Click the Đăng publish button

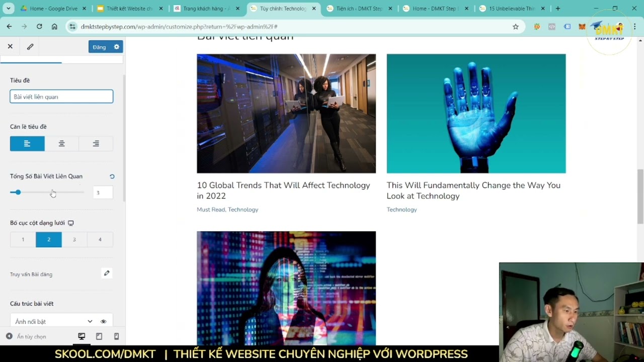pyautogui.click(x=100, y=47)
